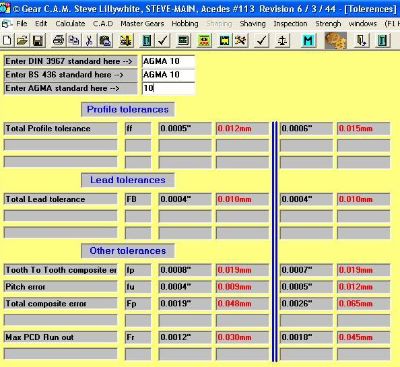Open the Master Gears menu
This screenshot has height=367, width=400.
[142, 24]
